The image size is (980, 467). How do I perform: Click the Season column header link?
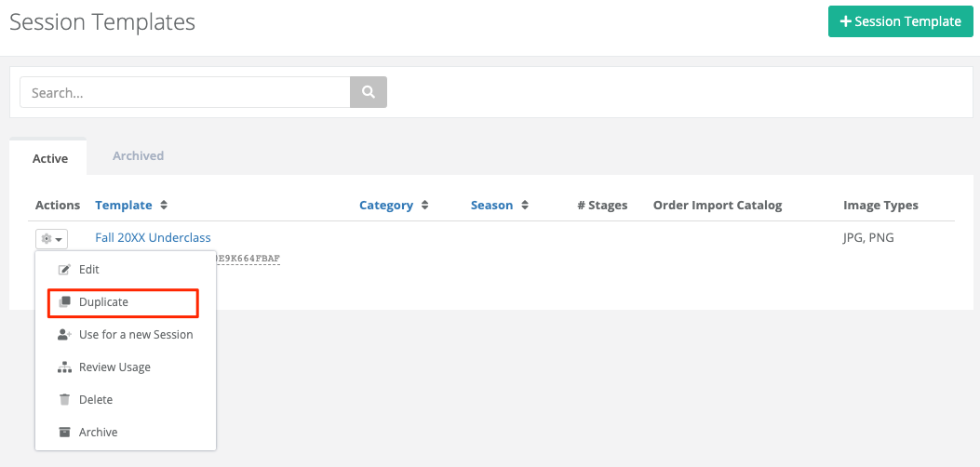click(x=492, y=205)
